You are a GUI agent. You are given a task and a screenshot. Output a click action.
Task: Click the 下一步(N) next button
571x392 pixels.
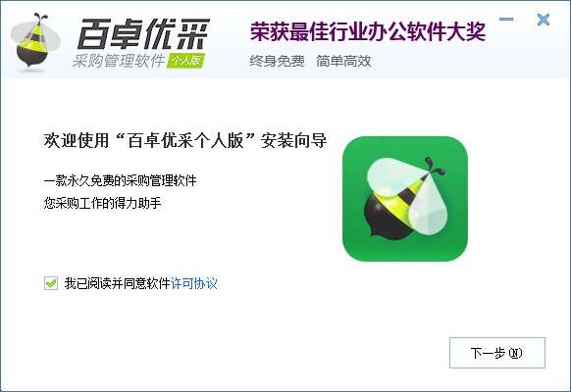497,353
